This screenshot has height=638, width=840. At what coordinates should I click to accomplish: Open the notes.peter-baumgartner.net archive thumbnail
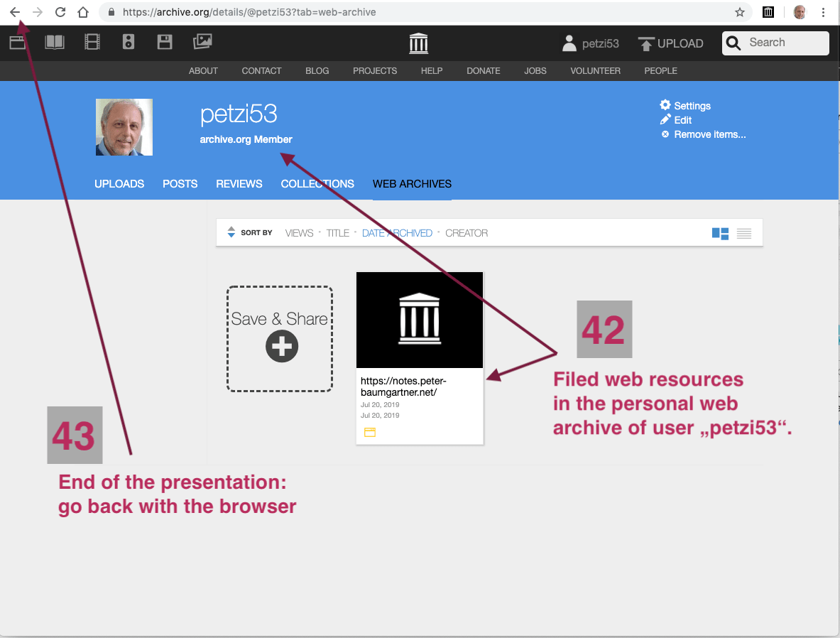pyautogui.click(x=420, y=320)
